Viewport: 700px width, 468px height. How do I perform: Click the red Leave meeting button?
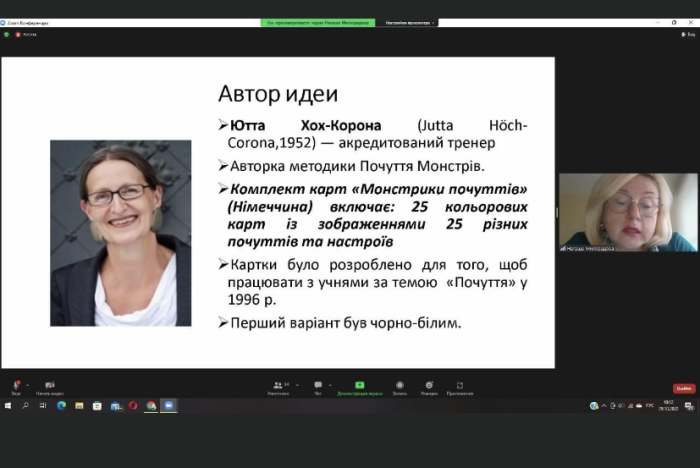click(x=683, y=388)
